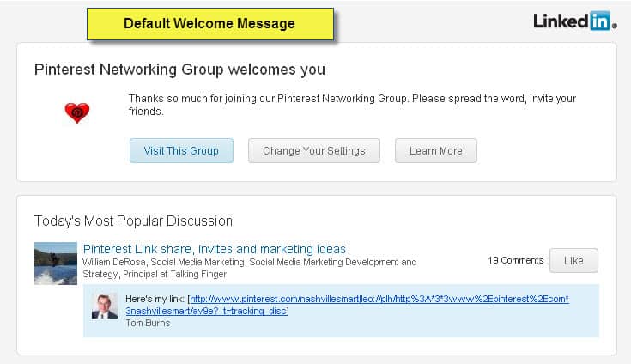Open Change Your Settings
The width and height of the screenshot is (631, 364).
click(314, 151)
